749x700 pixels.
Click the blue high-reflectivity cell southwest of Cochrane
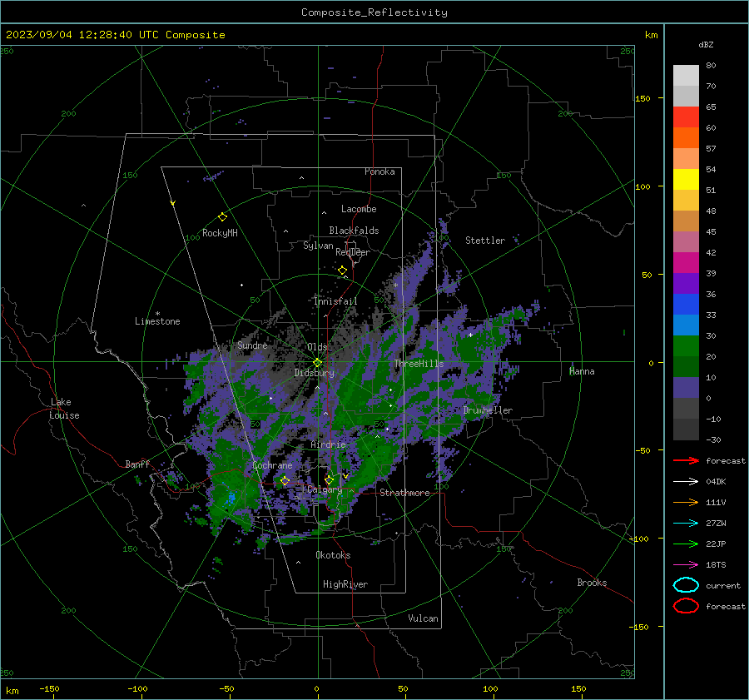(x=231, y=499)
